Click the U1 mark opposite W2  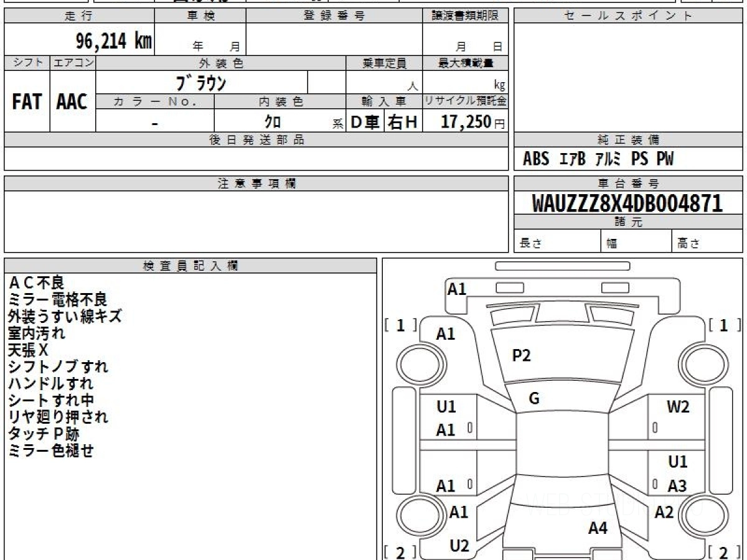446,407
